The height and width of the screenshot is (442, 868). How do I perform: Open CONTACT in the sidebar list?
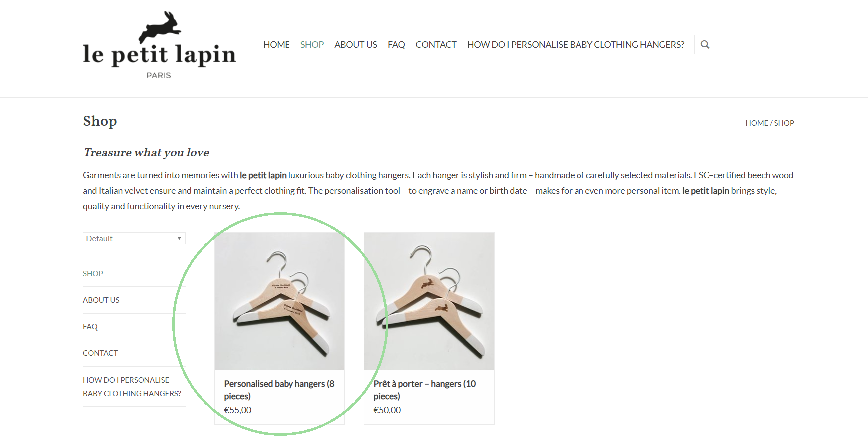[x=100, y=353]
